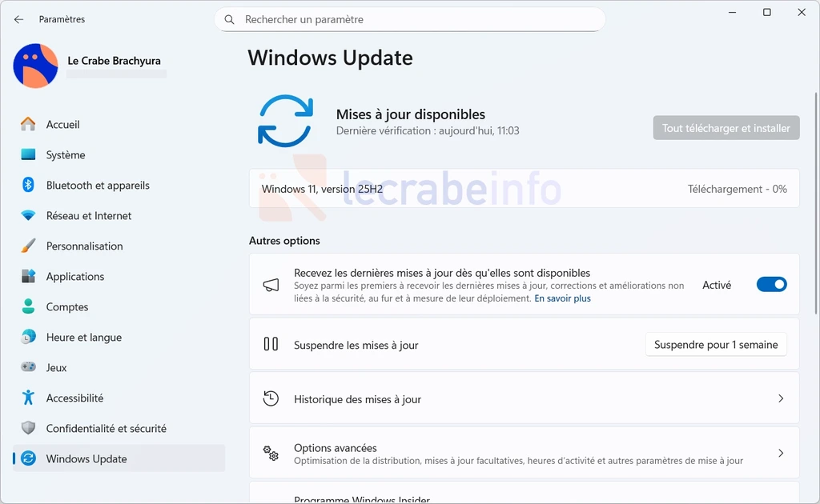Click Suspendre pour 1 semaine button

716,345
